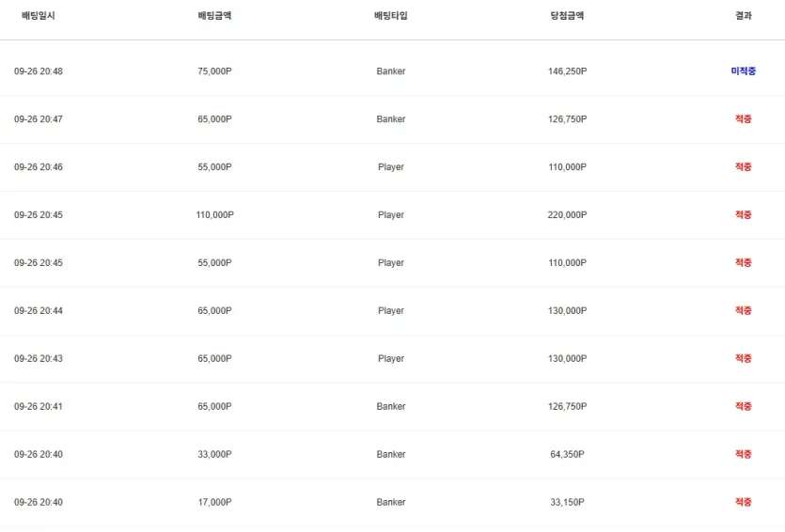Click the Player type in 20:43 row
785x532 pixels.
tap(391, 358)
